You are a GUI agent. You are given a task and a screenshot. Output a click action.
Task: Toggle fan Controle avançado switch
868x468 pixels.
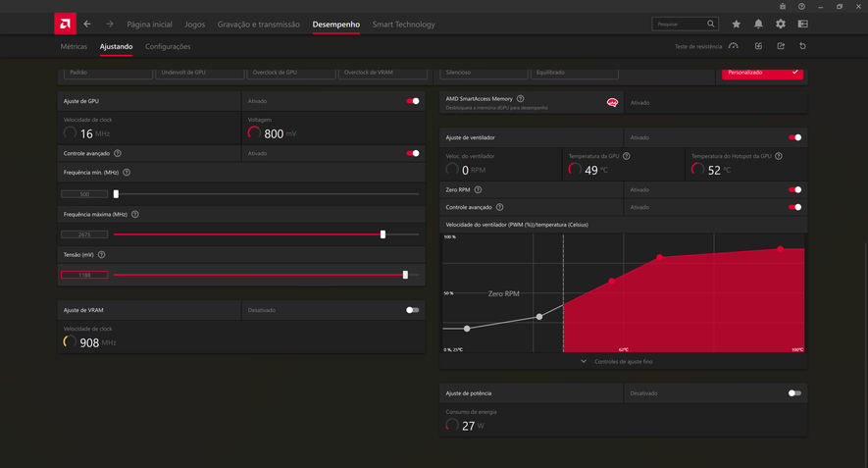(794, 207)
